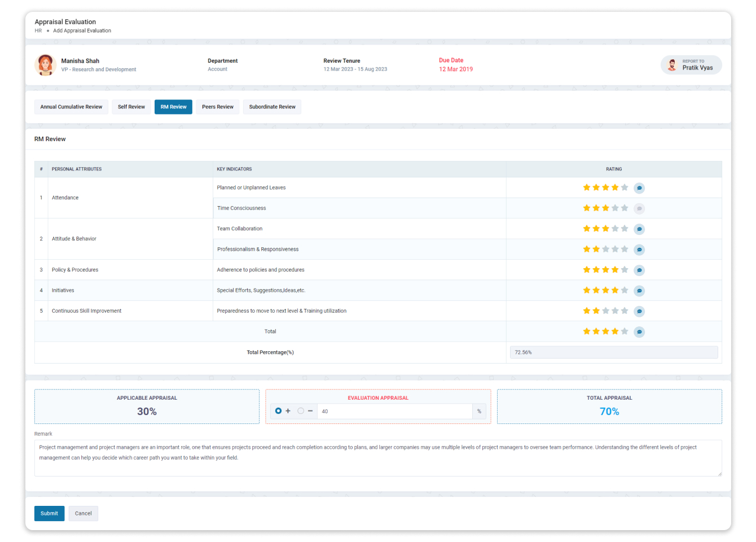Image resolution: width=756 pixels, height=542 pixels.
Task: Give a fifth star to Planned or Unplanned Leaves
Action: 625,187
